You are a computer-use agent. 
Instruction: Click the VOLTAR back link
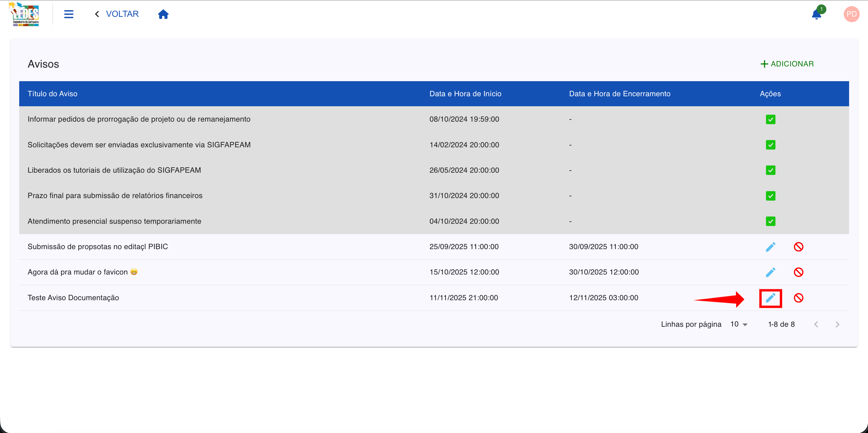(117, 14)
